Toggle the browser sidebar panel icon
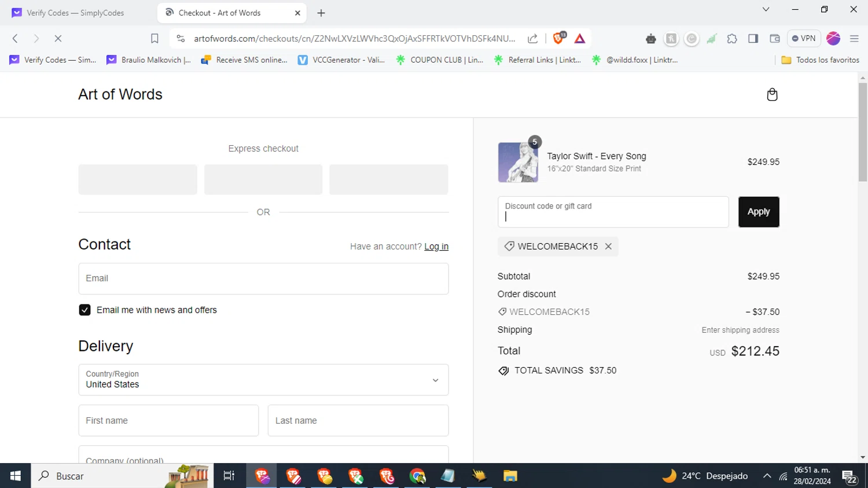Image resolution: width=868 pixels, height=488 pixels. (753, 38)
